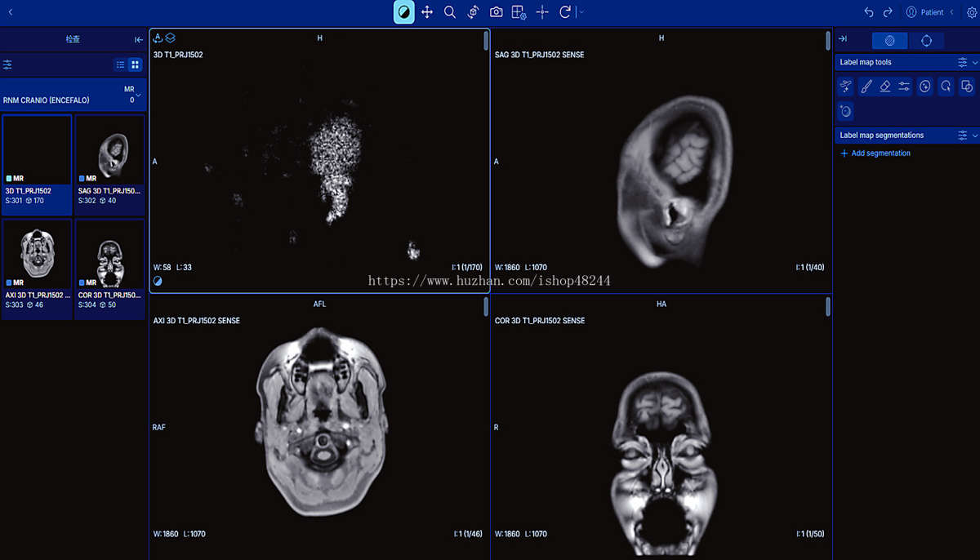980x560 pixels.
Task: Collapse the Label map tools section
Action: 974,62
